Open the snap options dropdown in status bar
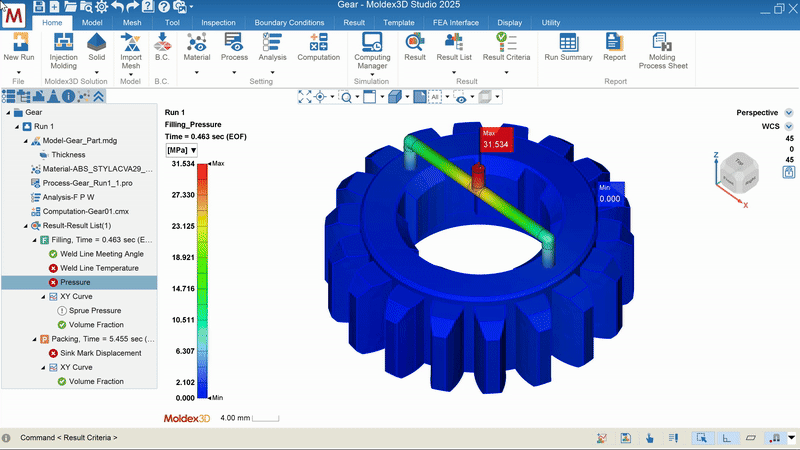Viewport: 800px width, 450px height. click(791, 438)
